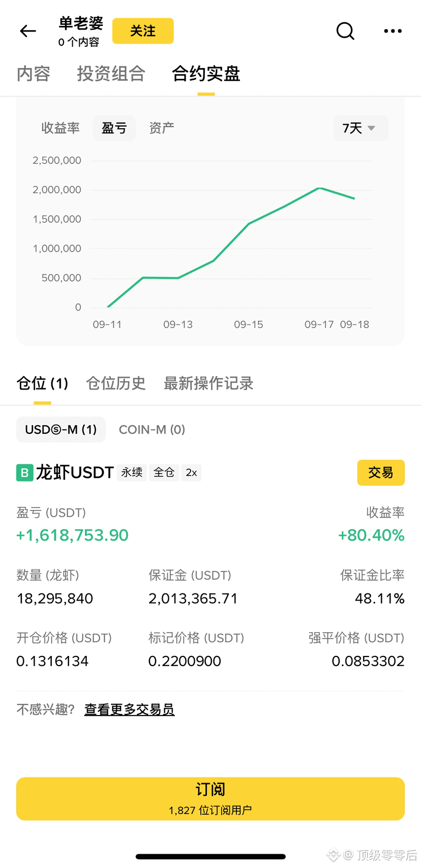Select the 盈亏 chart option
This screenshot has width=421, height=868.
pyautogui.click(x=114, y=128)
